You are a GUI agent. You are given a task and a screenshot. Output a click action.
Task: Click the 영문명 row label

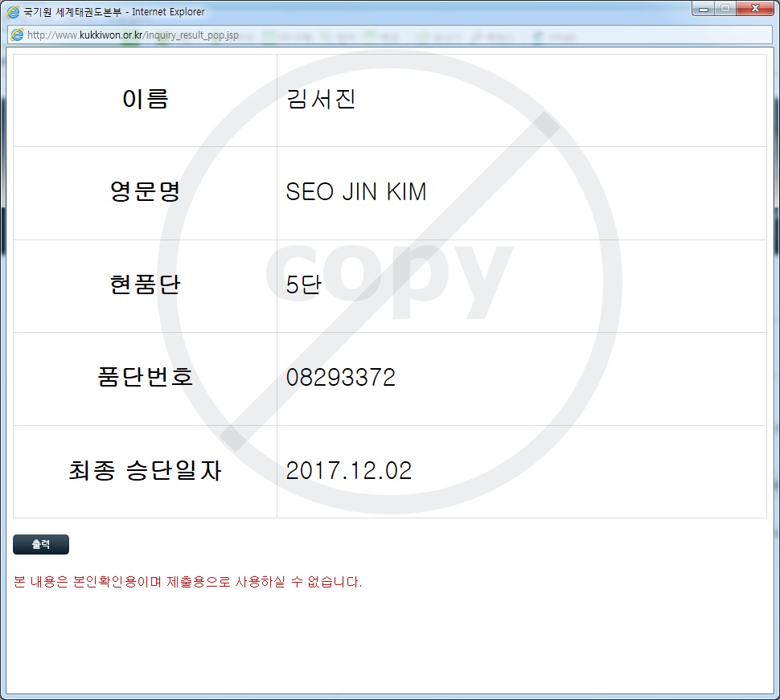click(x=146, y=192)
